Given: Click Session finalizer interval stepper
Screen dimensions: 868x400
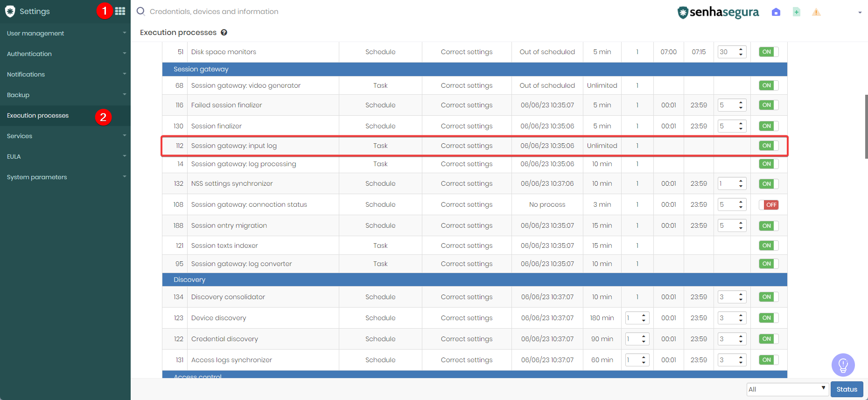Looking at the screenshot, I should pyautogui.click(x=732, y=126).
